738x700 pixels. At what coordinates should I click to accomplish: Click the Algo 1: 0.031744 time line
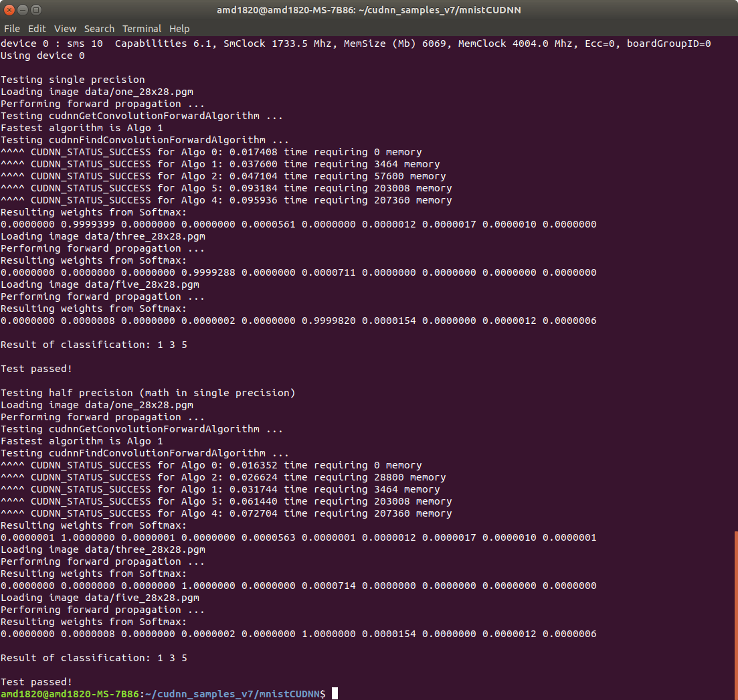220,490
